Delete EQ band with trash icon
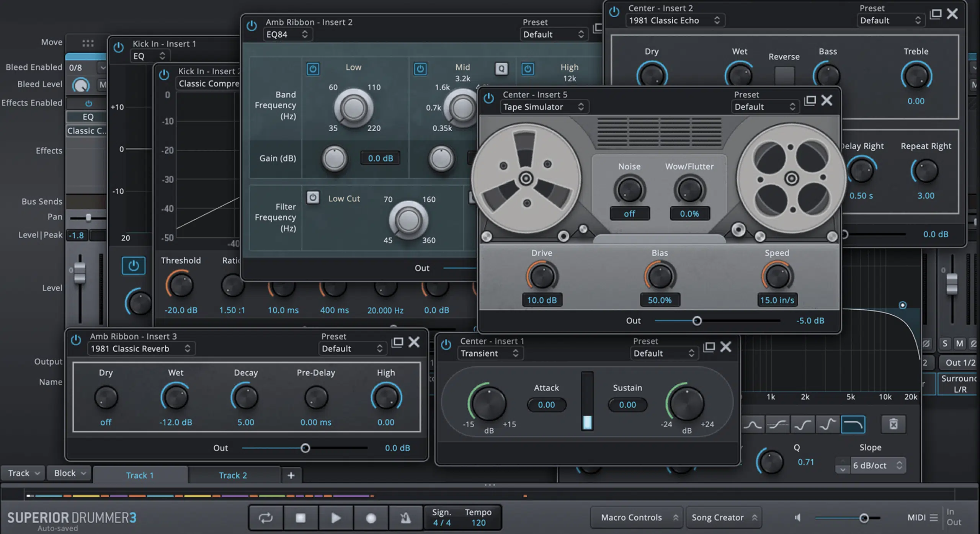This screenshot has width=980, height=534. pos(893,424)
